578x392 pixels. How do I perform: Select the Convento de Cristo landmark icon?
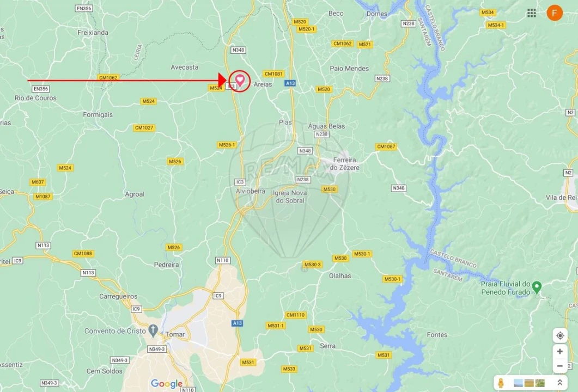pos(153,330)
